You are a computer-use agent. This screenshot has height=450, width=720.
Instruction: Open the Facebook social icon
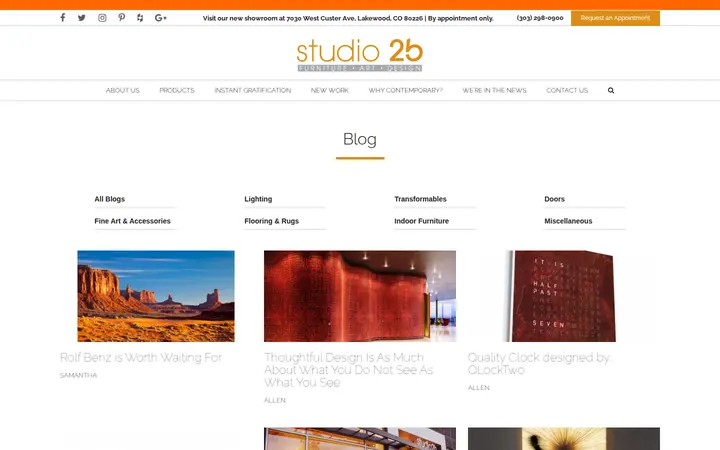[x=62, y=17]
